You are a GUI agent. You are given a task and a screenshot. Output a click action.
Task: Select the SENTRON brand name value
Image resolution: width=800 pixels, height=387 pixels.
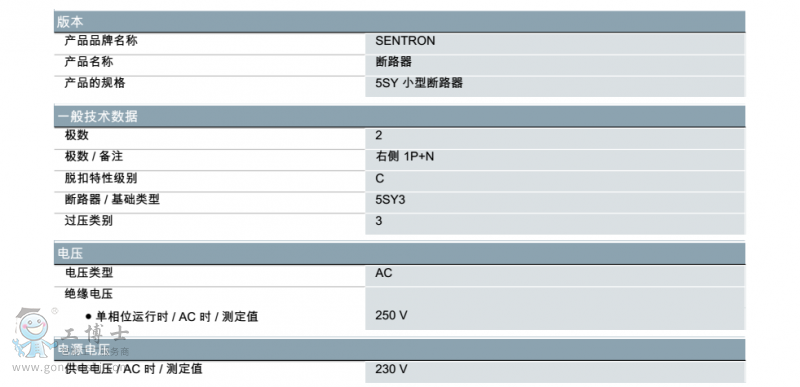pyautogui.click(x=405, y=41)
